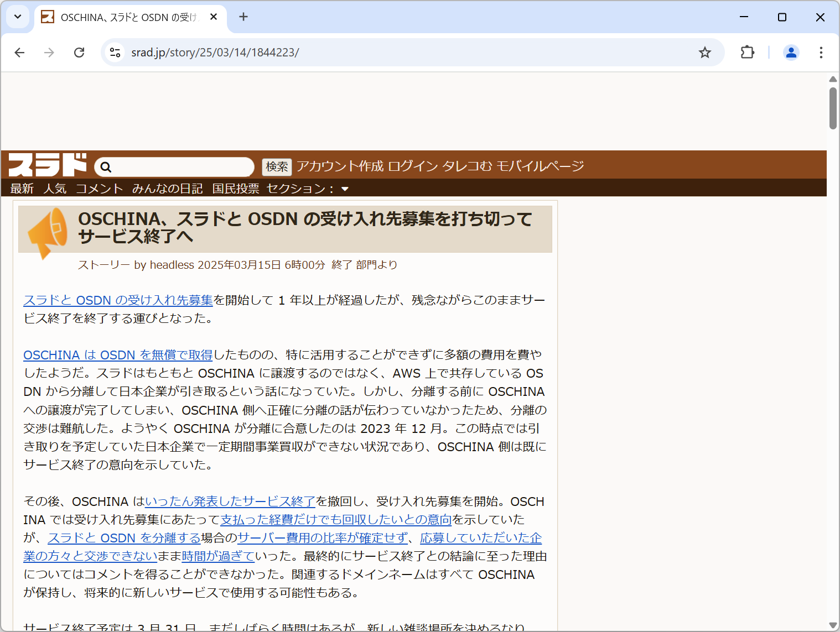Click the 終了 部門より text
This screenshot has height=632, width=840.
click(364, 265)
